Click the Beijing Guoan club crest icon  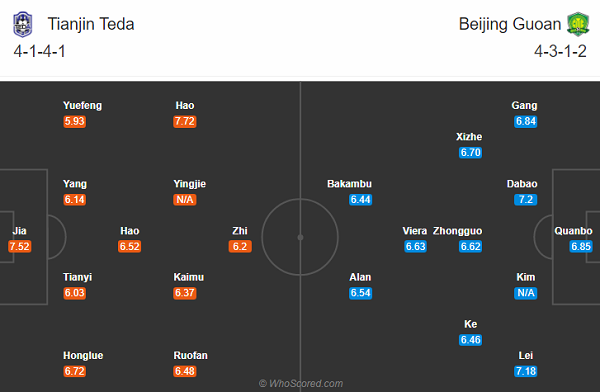[578, 24]
